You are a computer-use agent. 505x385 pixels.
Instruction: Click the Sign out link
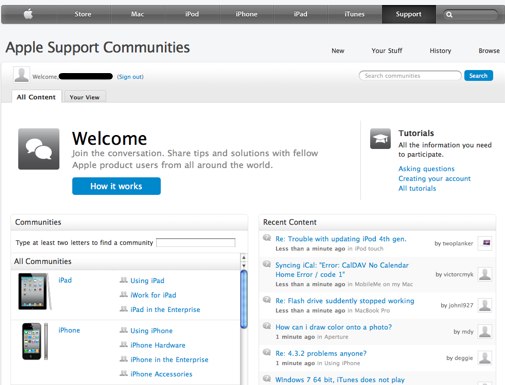tap(130, 77)
